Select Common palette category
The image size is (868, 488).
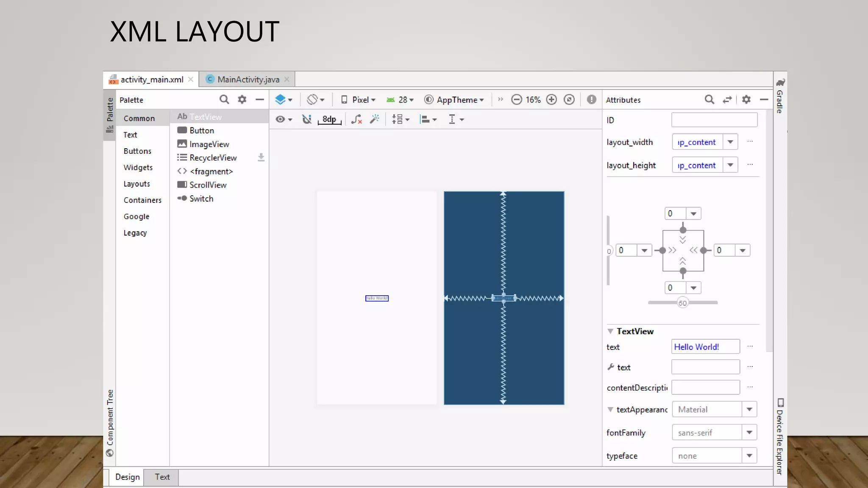pos(142,118)
